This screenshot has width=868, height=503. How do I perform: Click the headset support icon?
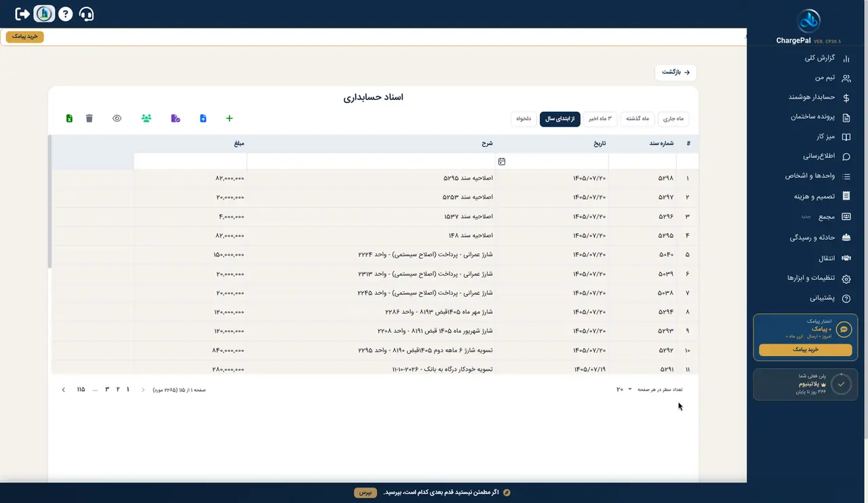pyautogui.click(x=86, y=14)
